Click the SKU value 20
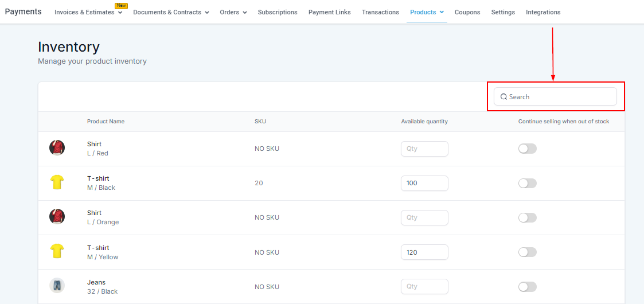This screenshot has width=644, height=304. click(259, 183)
